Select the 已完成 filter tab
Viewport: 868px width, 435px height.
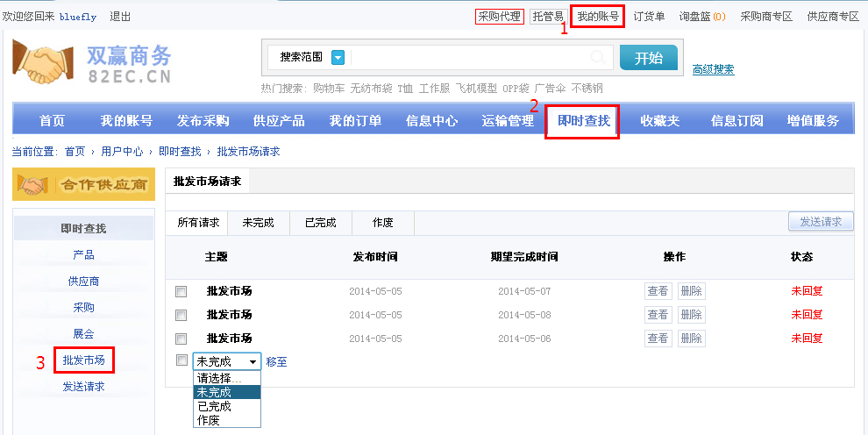(320, 223)
